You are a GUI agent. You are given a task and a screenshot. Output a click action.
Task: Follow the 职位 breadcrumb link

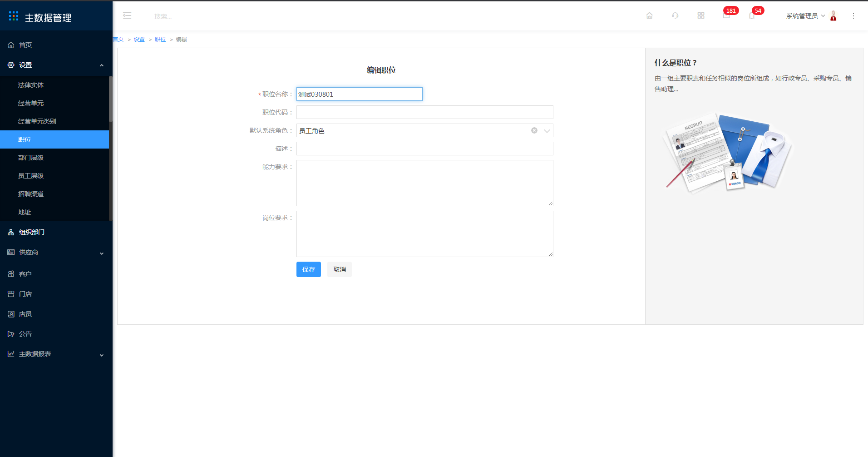[160, 40]
